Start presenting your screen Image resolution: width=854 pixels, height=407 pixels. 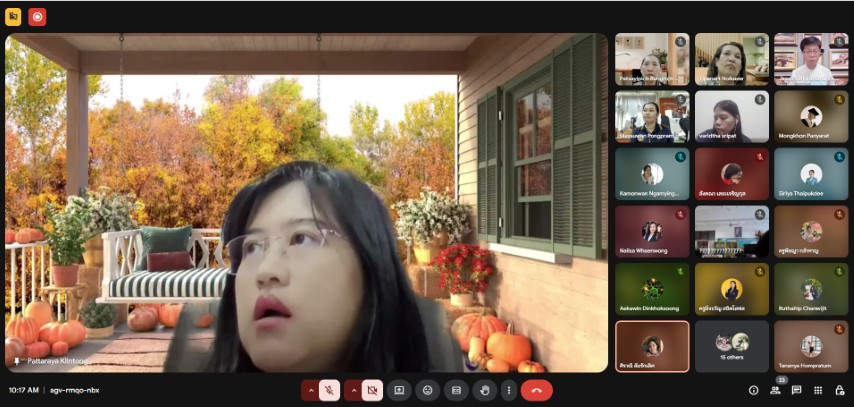point(399,390)
